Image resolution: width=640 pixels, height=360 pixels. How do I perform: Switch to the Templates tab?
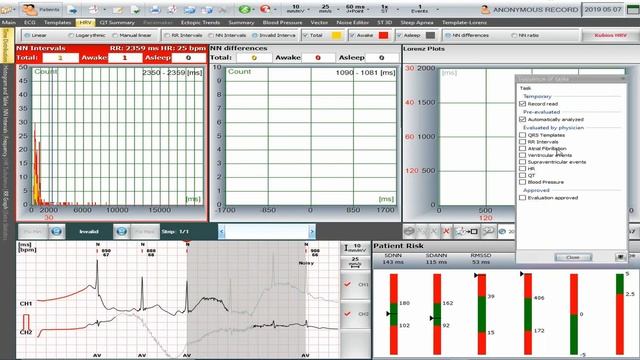(58, 22)
